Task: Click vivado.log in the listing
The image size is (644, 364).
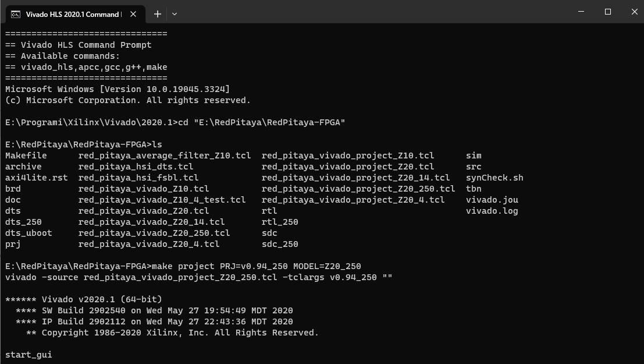Action: (492, 211)
